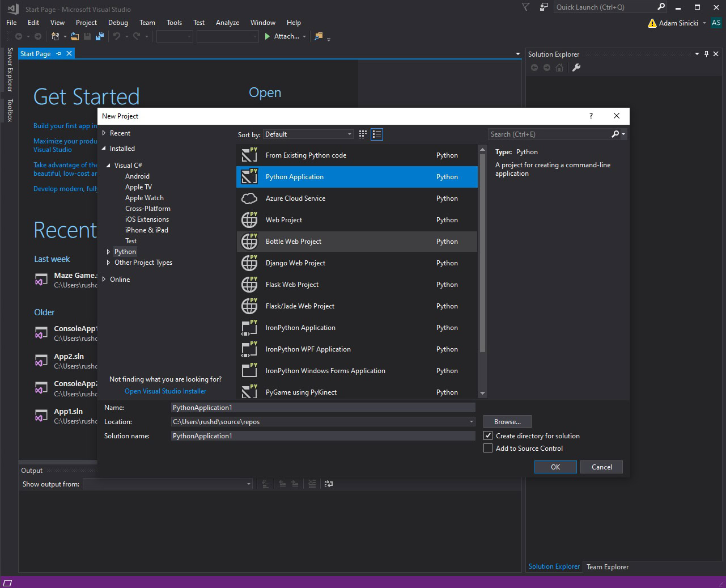The height and width of the screenshot is (588, 726).
Task: Click the Home icon in Solution Explorer
Action: (559, 67)
